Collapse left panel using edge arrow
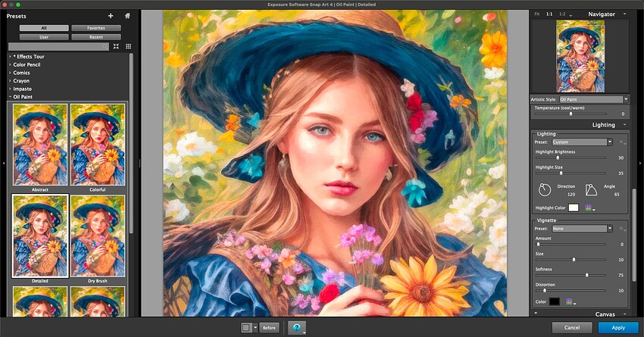 point(3,163)
